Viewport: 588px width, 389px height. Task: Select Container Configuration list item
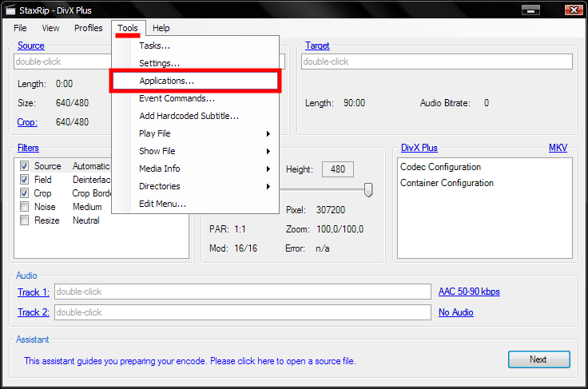click(447, 183)
